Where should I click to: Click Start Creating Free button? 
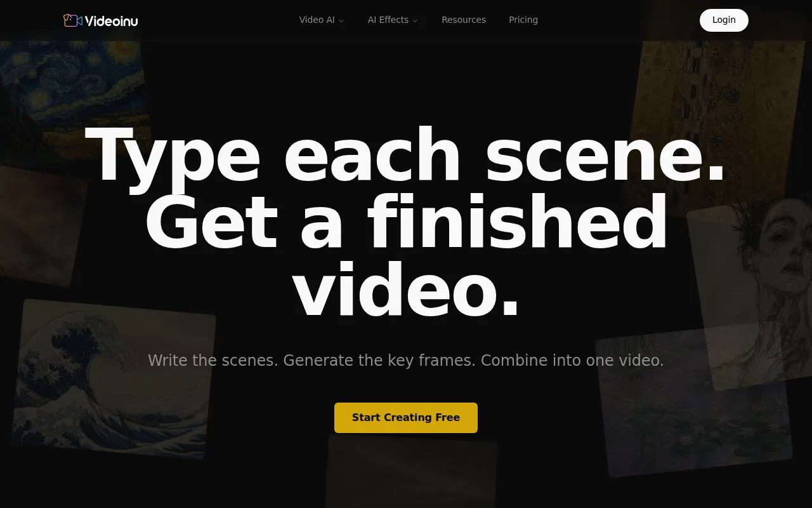pos(406,418)
